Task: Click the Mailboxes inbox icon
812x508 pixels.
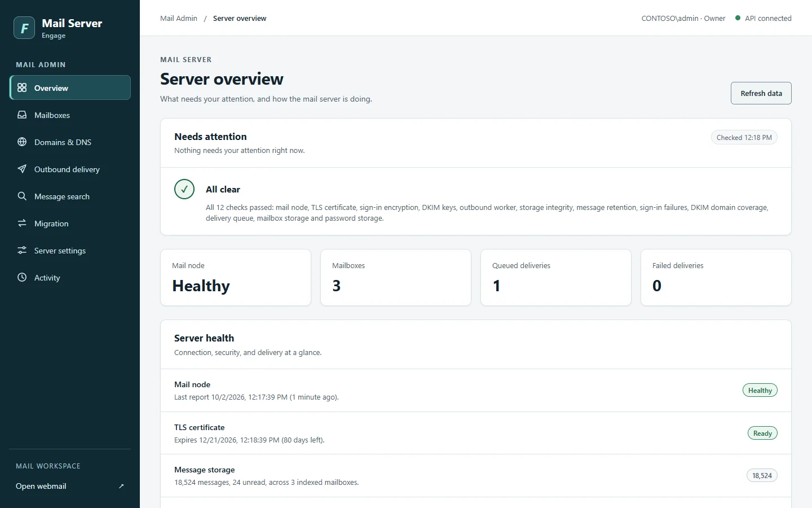Action: (x=22, y=115)
